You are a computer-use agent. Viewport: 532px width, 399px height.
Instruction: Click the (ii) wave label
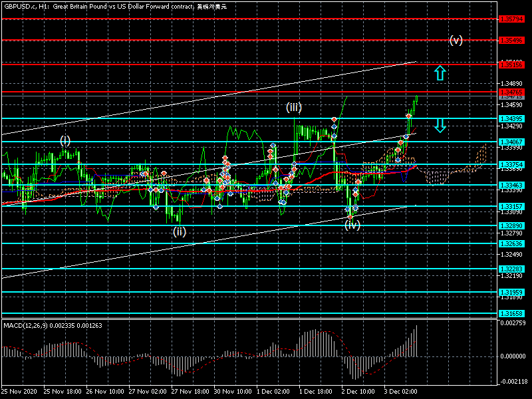pos(180,231)
